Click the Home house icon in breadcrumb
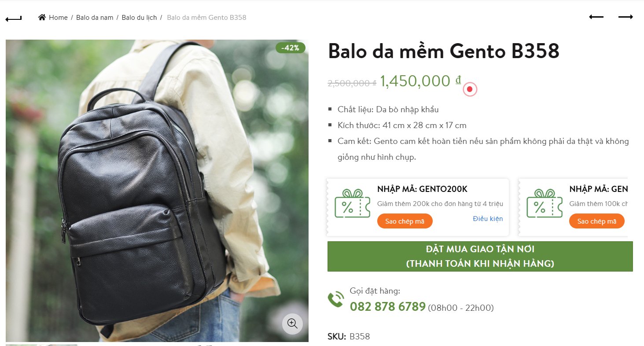Screen dimensions: 644x346 [x=42, y=17]
